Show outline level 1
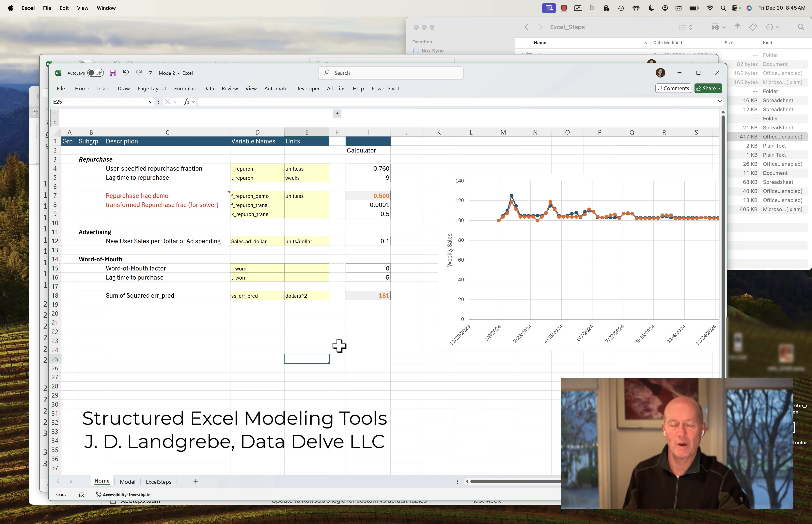This screenshot has height=524, width=812. 55,113
